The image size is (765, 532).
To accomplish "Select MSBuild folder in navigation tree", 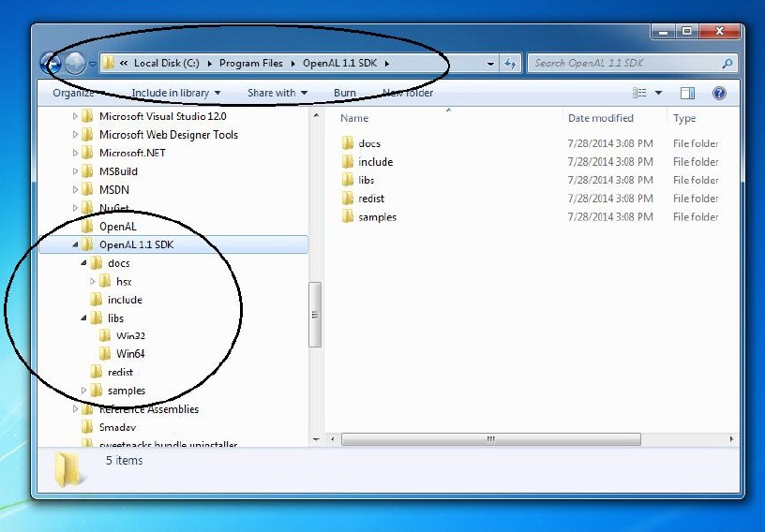I will (118, 171).
